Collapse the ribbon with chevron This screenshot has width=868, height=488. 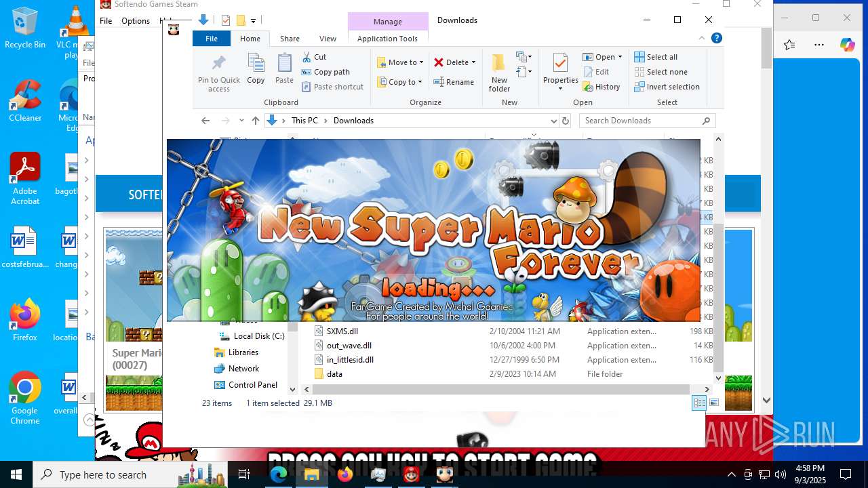coord(702,39)
